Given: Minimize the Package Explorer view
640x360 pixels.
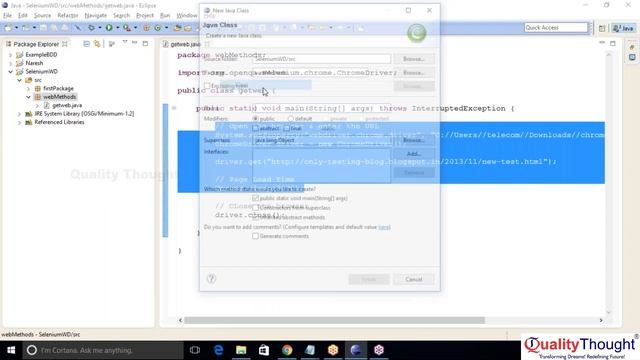Looking at the screenshot, I should pyautogui.click(x=135, y=43).
